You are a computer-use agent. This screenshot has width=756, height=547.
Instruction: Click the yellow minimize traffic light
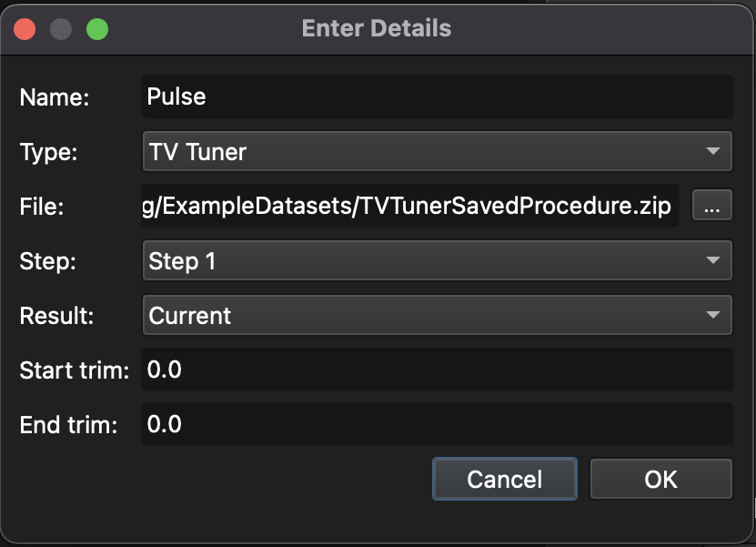point(61,28)
